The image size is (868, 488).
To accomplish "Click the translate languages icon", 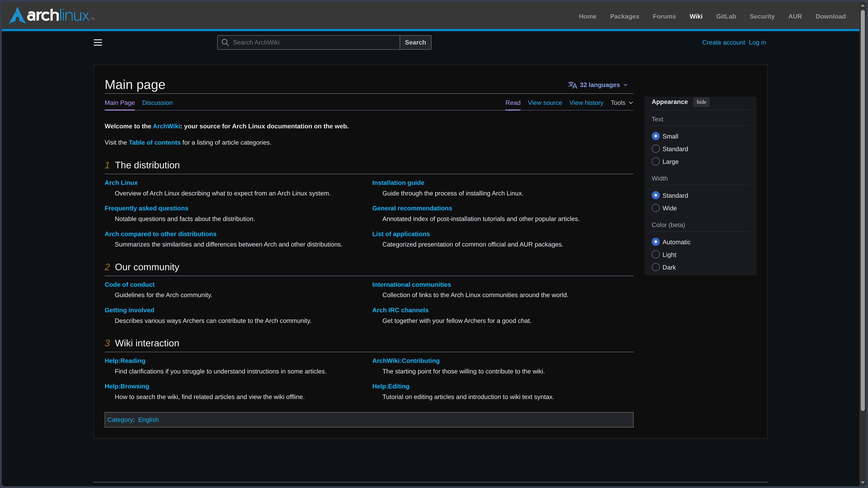I will 573,85.
